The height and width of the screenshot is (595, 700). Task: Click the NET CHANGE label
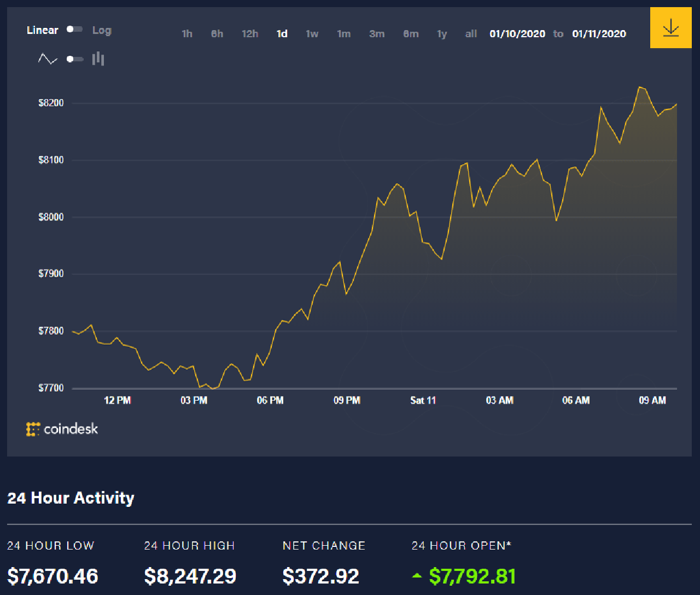[324, 546]
